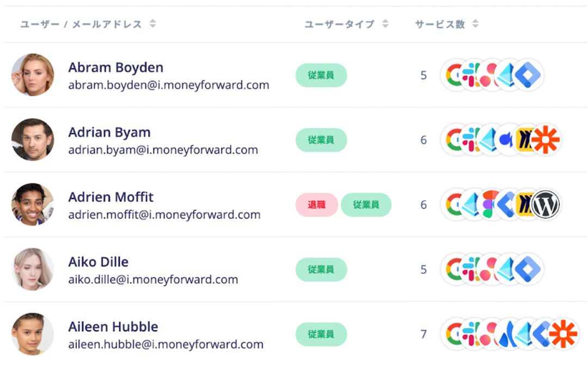Click the WordPress icon in Adrien Moffit's row
The height and width of the screenshot is (365, 588).
point(546,205)
